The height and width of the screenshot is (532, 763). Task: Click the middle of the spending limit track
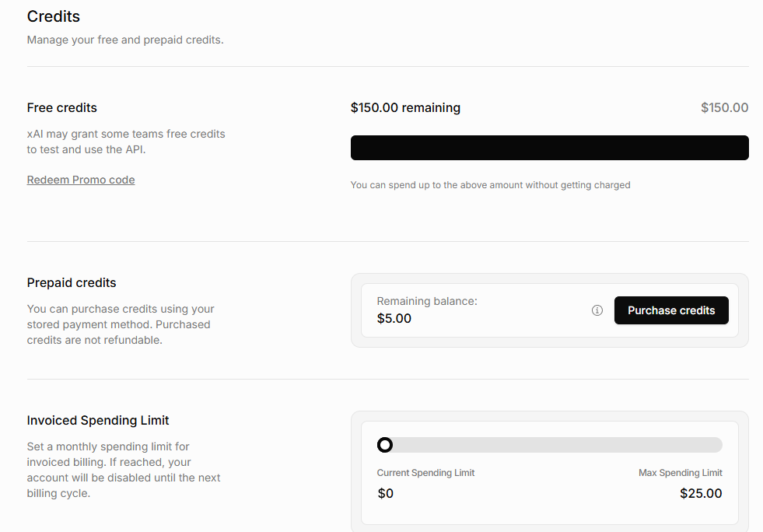point(550,445)
